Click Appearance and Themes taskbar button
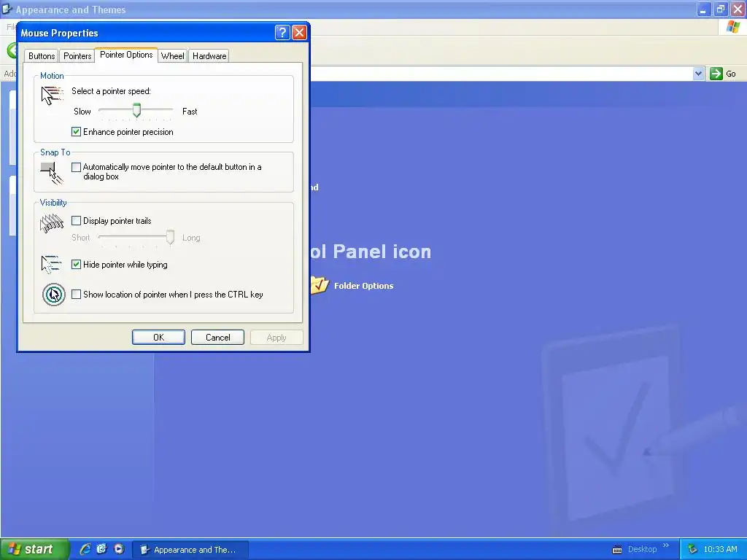747x560 pixels. 190,550
